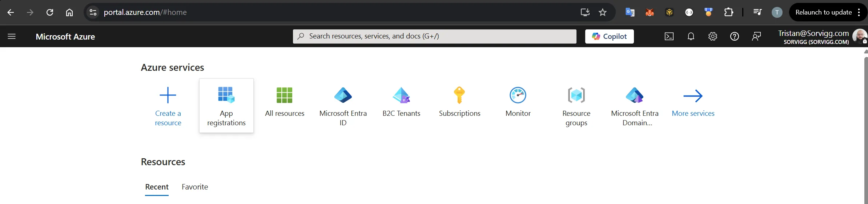Launch Cloud Shell from the header
Viewport: 868px width, 204px height.
(x=669, y=36)
